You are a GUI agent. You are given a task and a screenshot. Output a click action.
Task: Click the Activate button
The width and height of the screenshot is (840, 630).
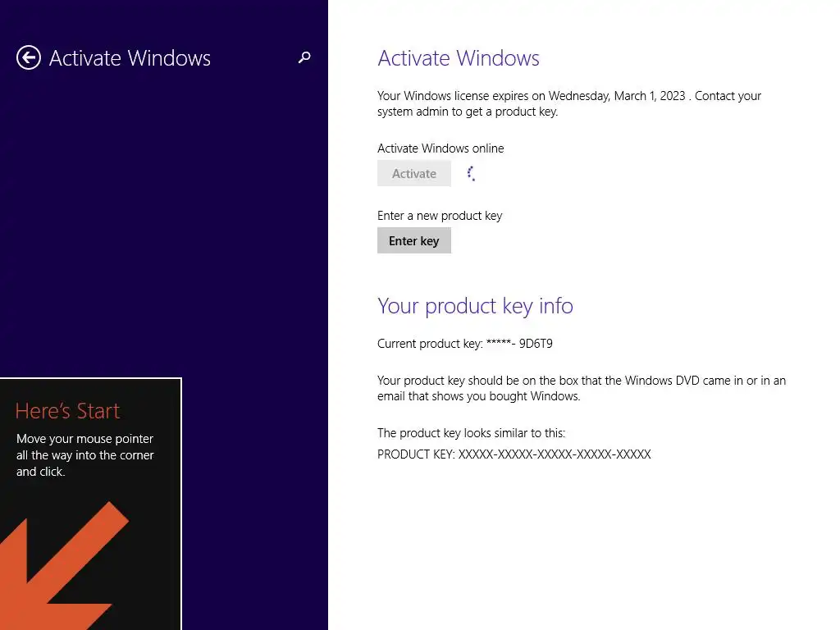coord(414,173)
